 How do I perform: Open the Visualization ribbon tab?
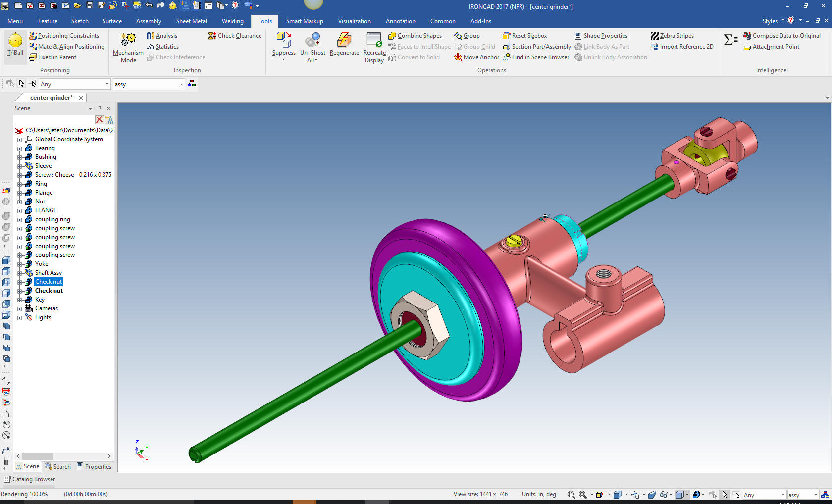click(354, 21)
